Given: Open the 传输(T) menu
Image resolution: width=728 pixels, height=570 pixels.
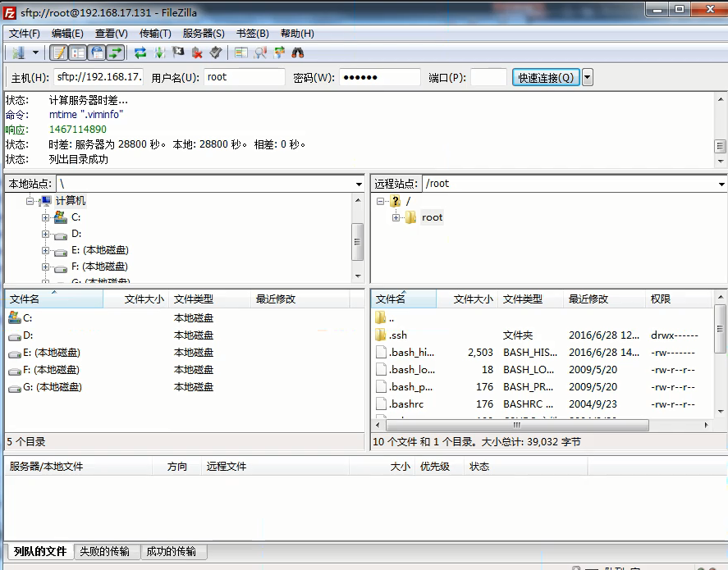Looking at the screenshot, I should point(155,34).
